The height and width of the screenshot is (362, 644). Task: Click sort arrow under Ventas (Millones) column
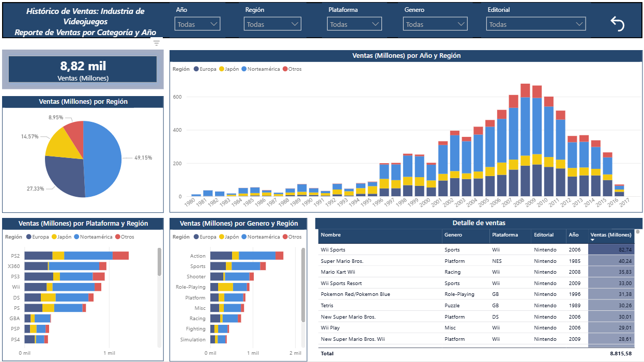(x=592, y=240)
